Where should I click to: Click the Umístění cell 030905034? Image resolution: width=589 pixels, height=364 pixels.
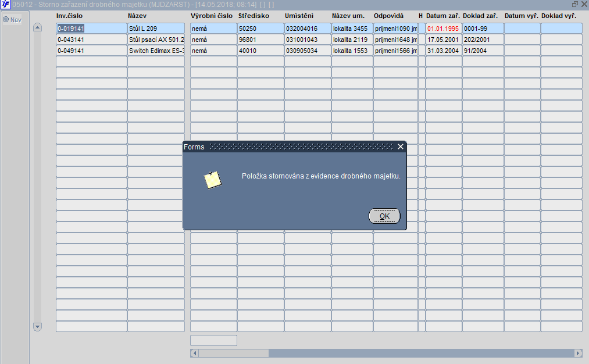[308, 51]
